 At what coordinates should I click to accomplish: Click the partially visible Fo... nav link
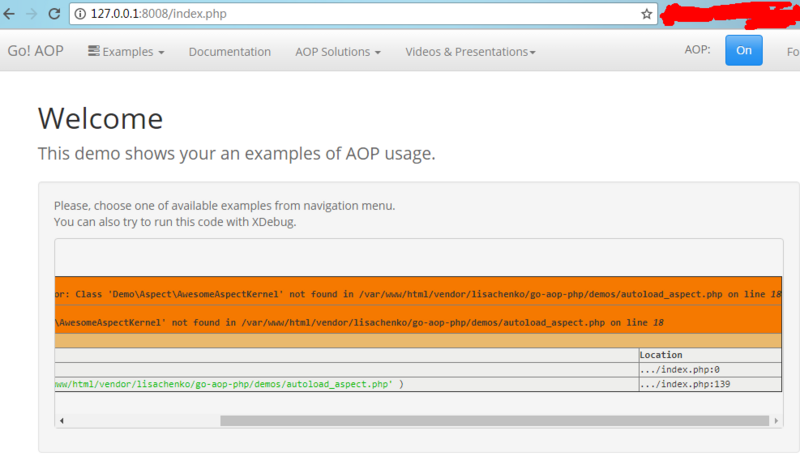click(x=792, y=51)
